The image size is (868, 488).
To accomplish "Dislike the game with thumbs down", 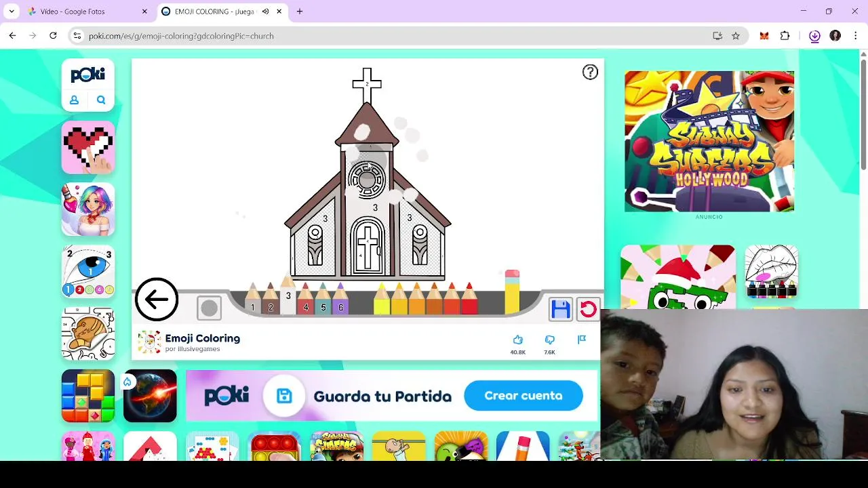I will click(x=549, y=340).
